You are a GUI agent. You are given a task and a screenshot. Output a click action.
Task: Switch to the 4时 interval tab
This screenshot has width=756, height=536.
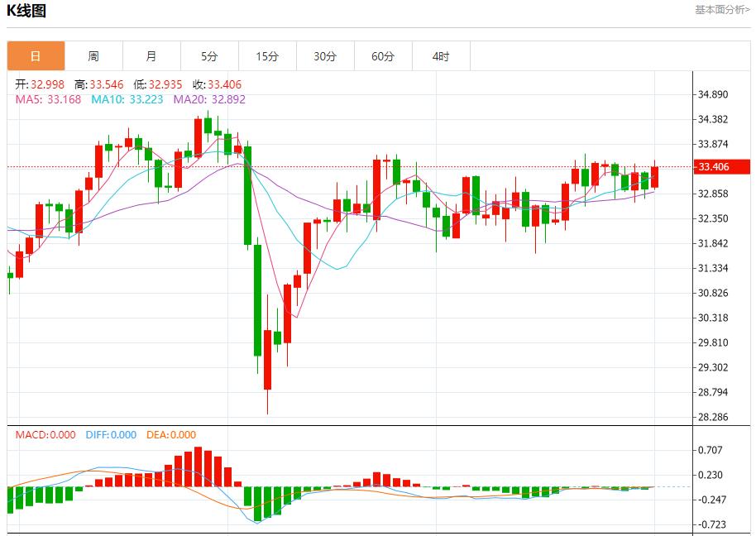441,56
